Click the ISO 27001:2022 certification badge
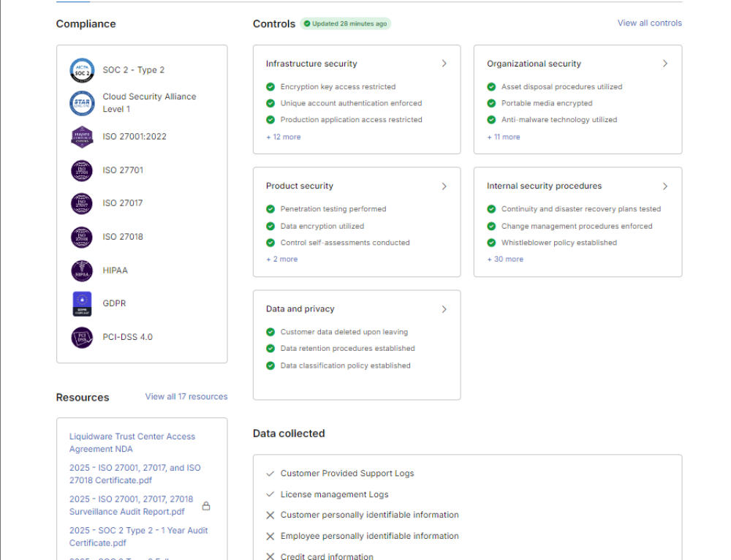 coord(82,137)
